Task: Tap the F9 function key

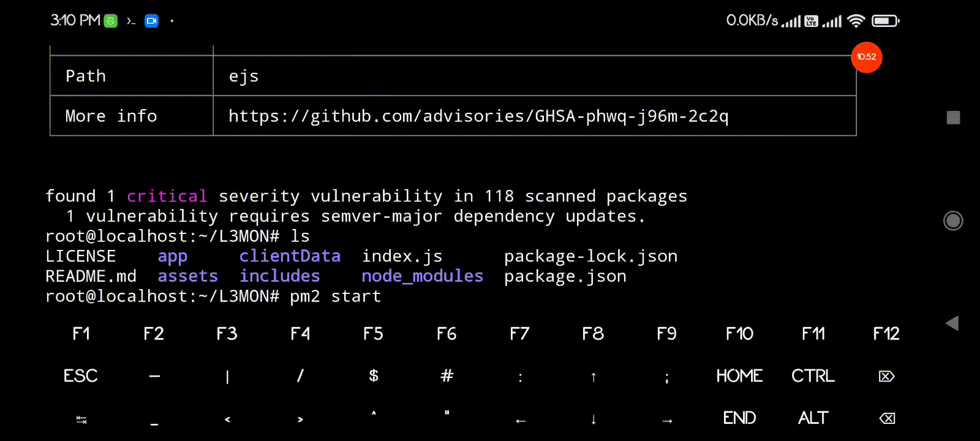Action: [x=666, y=334]
